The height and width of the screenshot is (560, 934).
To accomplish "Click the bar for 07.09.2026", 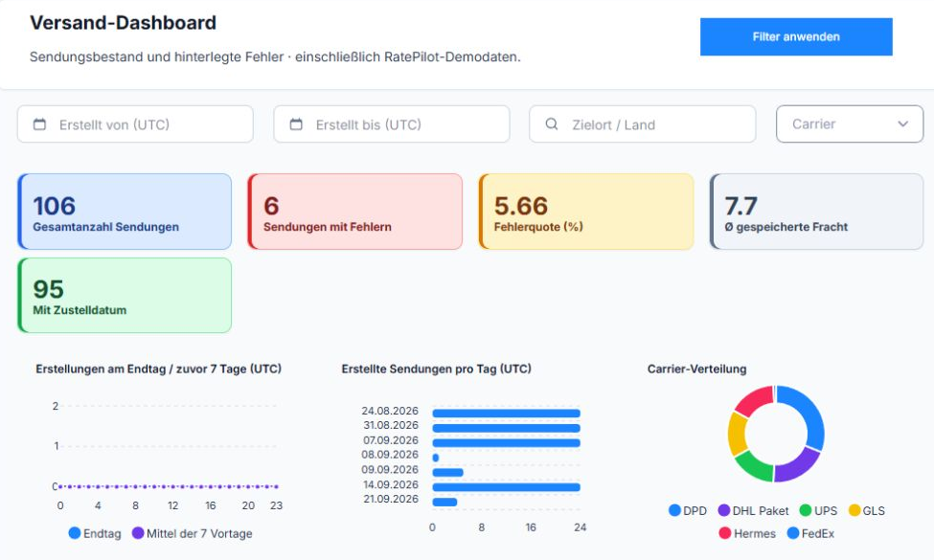I will point(507,443).
